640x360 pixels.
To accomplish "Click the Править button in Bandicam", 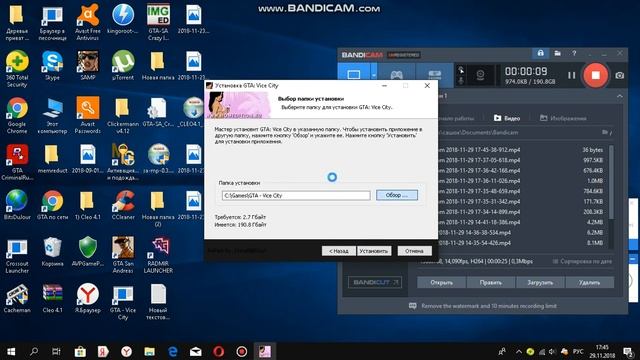I will [x=491, y=282].
